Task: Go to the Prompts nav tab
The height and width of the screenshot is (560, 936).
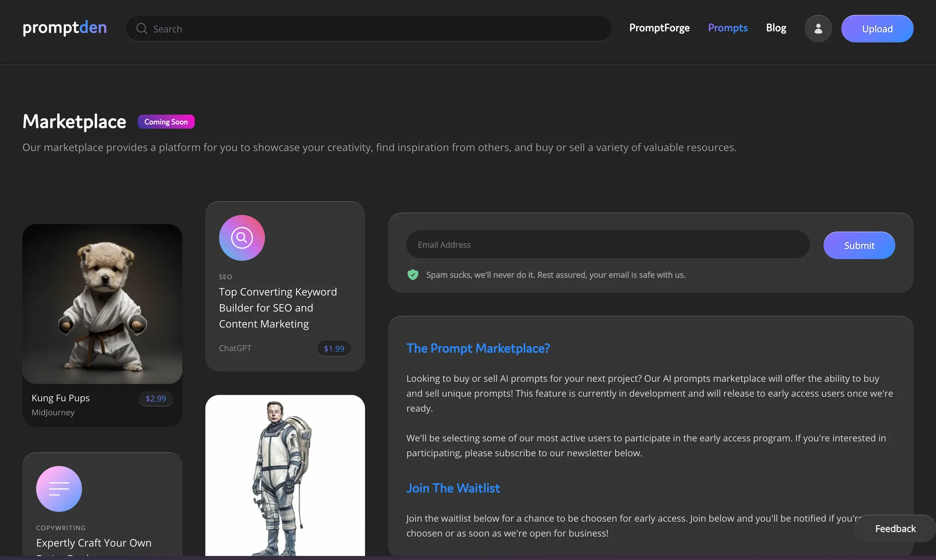Action: (x=728, y=28)
